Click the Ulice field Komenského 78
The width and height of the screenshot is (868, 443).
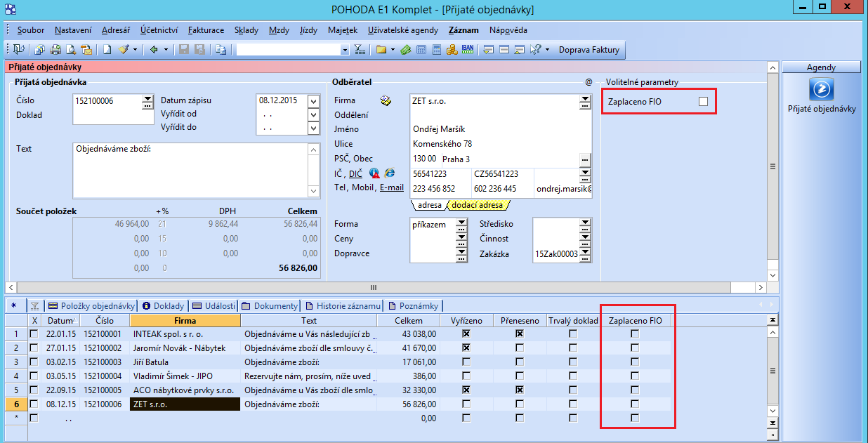coord(501,144)
